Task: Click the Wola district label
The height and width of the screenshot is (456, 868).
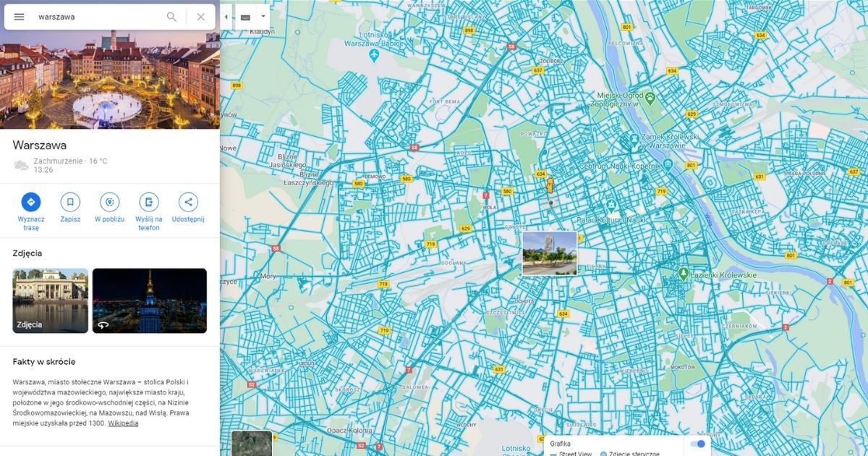Action: [x=490, y=206]
